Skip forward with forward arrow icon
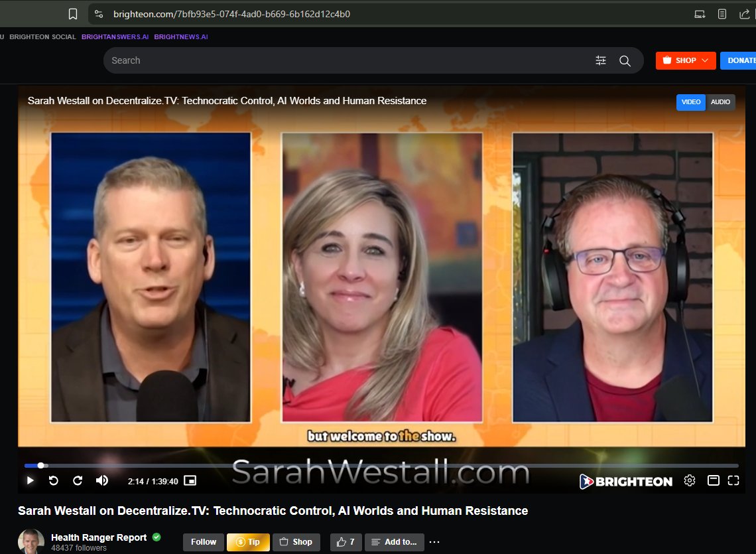756x554 pixels. coord(77,480)
